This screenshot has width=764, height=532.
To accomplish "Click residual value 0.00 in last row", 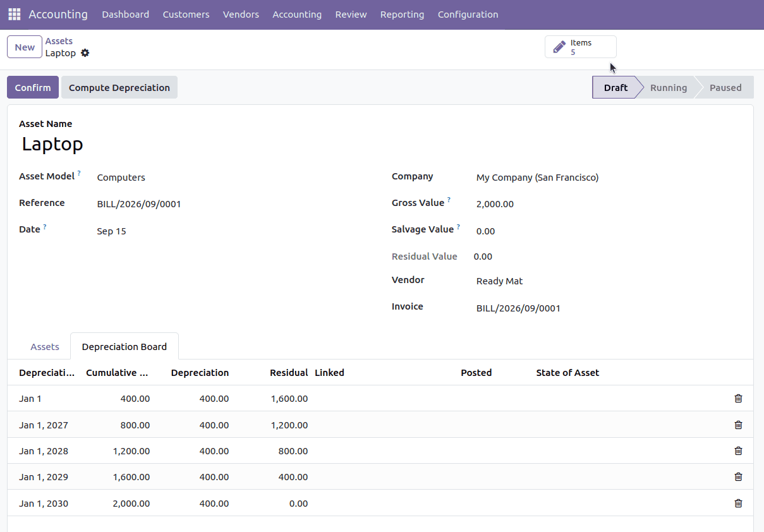I will click(273, 504).
